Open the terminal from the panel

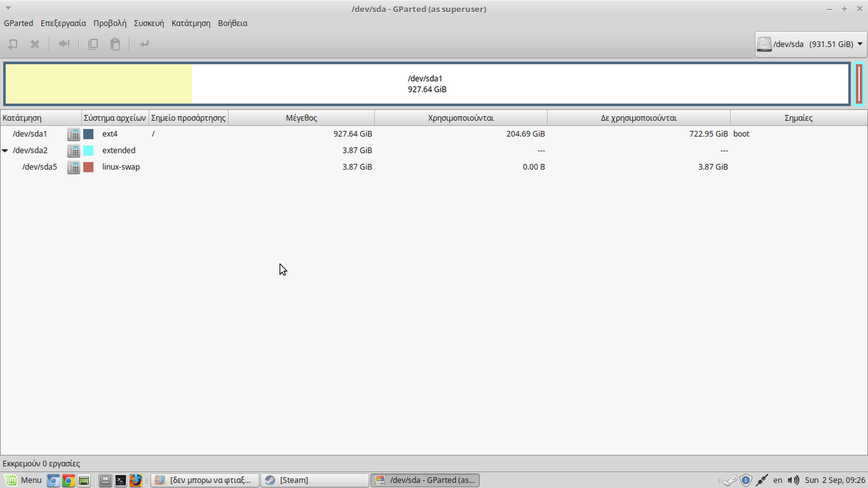click(121, 481)
